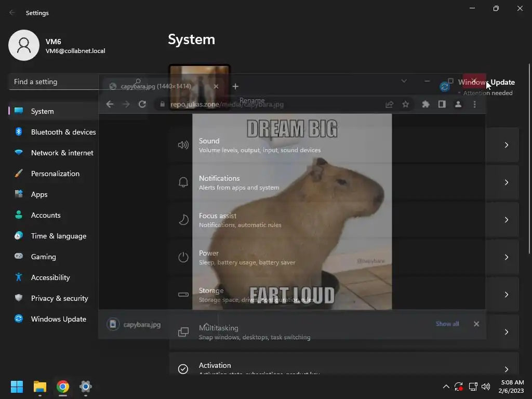Open downloaded capybara.jpg in the download bar
The width and height of the screenshot is (532, 399).
(142, 324)
